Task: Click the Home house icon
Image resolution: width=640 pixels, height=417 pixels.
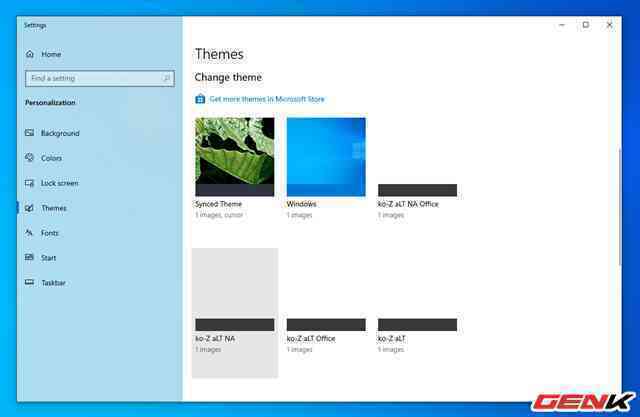Action: pos(30,54)
